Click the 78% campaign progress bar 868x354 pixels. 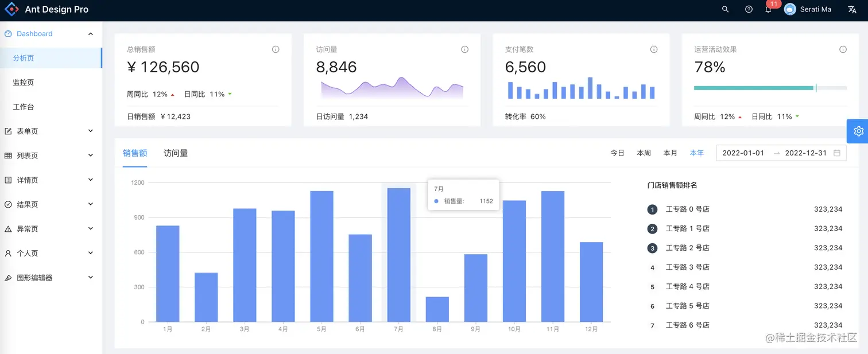tap(770, 88)
